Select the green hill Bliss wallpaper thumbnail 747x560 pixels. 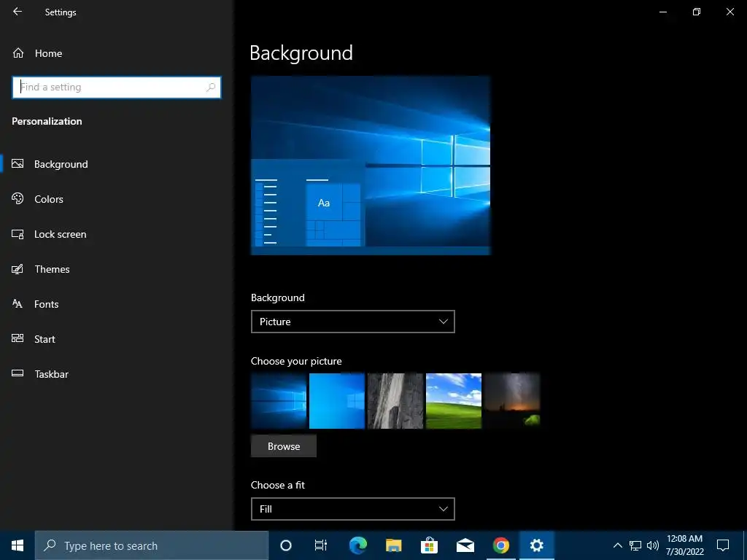pos(454,401)
